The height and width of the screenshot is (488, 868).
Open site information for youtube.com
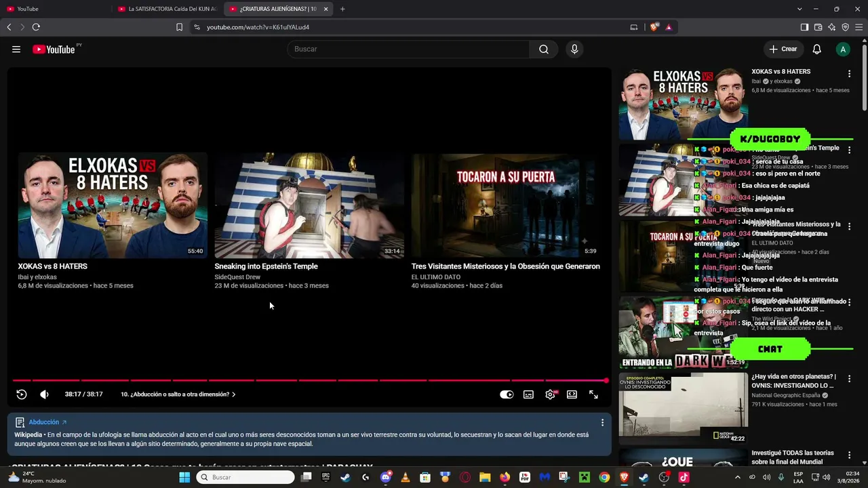click(197, 27)
